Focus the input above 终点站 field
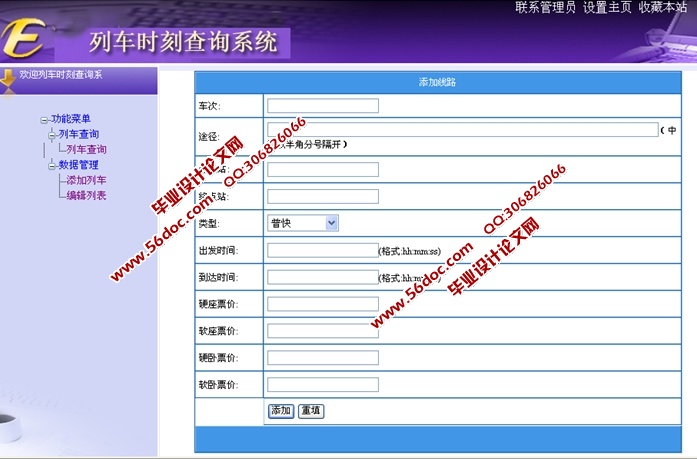The width and height of the screenshot is (697, 459). tap(323, 169)
